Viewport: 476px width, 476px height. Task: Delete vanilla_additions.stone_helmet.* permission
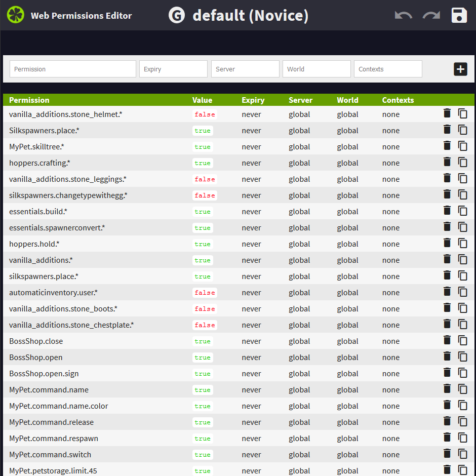[447, 113]
